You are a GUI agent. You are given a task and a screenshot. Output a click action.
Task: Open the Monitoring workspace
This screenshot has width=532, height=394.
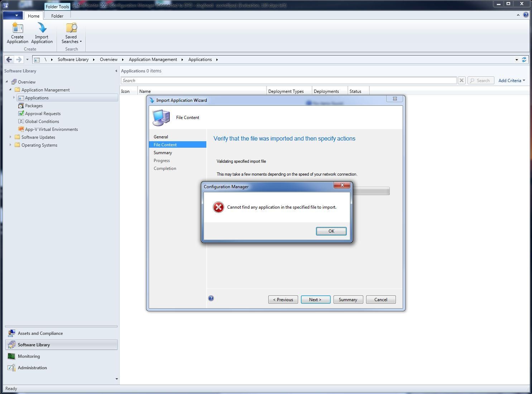click(x=29, y=356)
